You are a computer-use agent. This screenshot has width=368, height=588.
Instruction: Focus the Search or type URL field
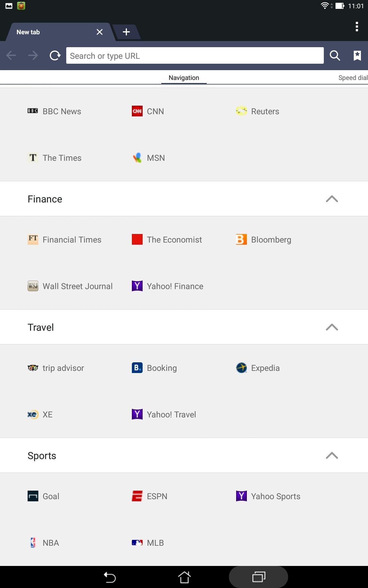click(x=195, y=56)
